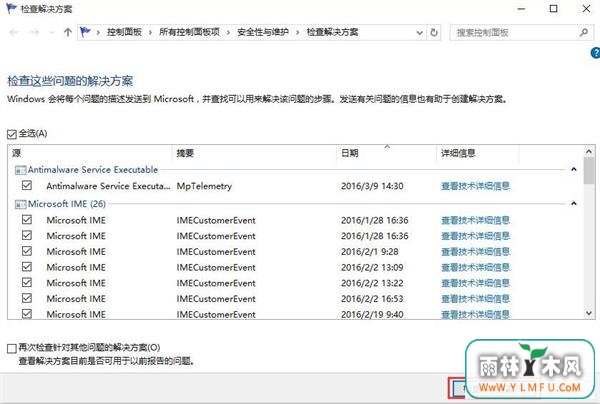Click the Antimalware Service Executable group icon
Screen dimensions: 600x404
(x=20, y=170)
